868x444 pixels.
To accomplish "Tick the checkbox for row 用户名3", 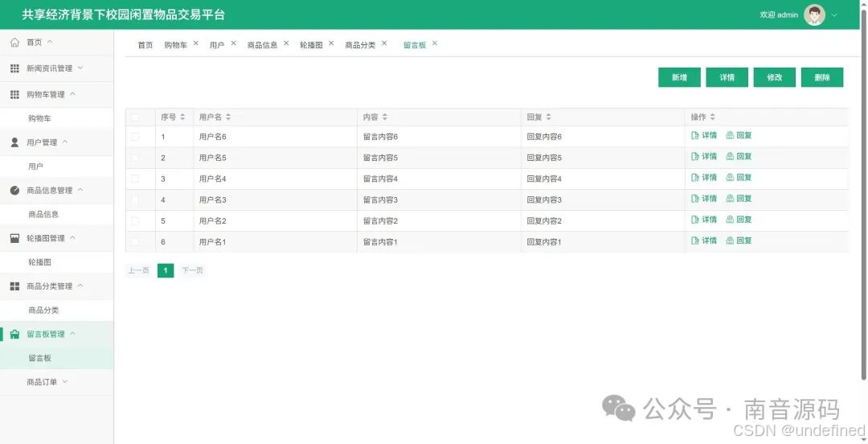I will 135,199.
